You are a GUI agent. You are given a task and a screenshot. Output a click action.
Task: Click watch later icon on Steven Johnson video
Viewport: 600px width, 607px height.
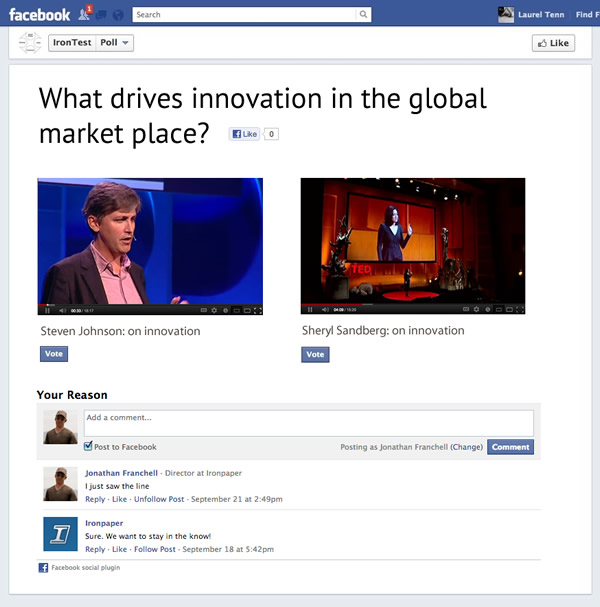[x=225, y=310]
